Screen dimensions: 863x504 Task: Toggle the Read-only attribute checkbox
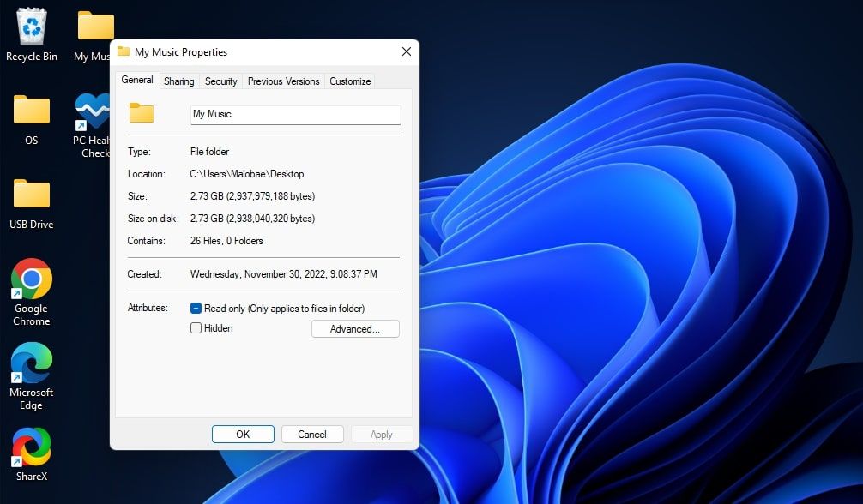(196, 308)
